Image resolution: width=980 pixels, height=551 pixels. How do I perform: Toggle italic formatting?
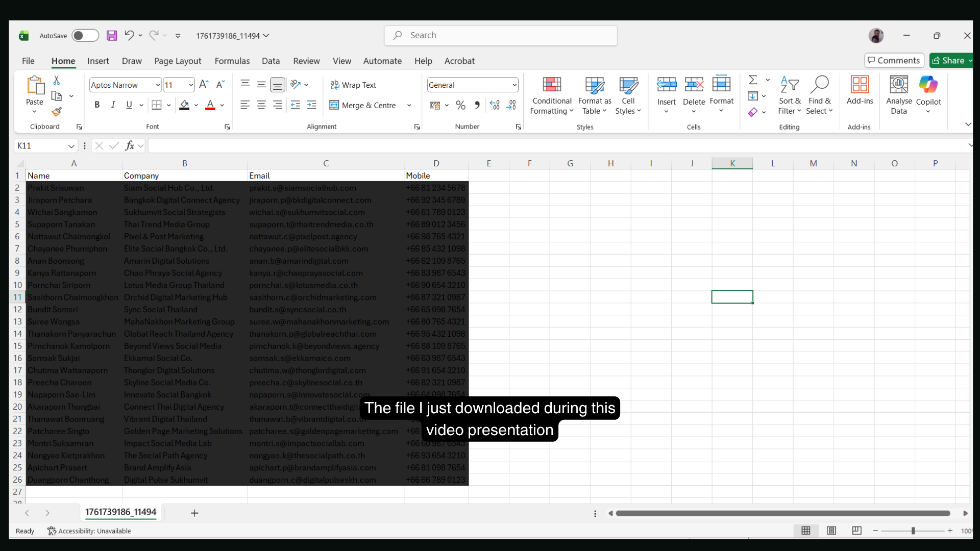[113, 105]
